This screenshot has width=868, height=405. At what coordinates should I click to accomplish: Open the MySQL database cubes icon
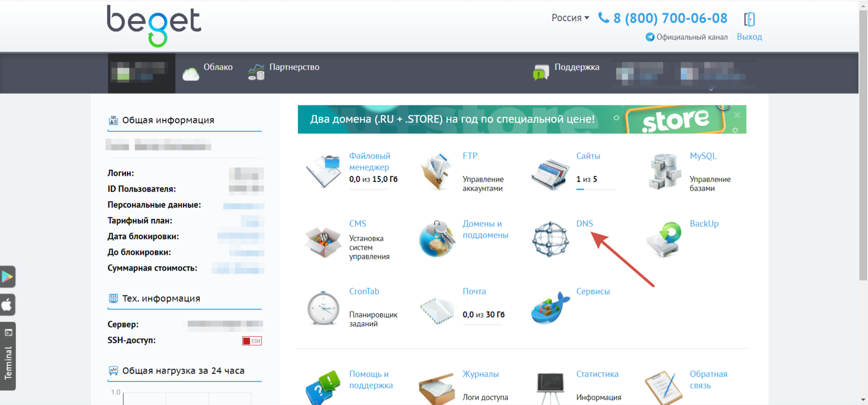664,171
